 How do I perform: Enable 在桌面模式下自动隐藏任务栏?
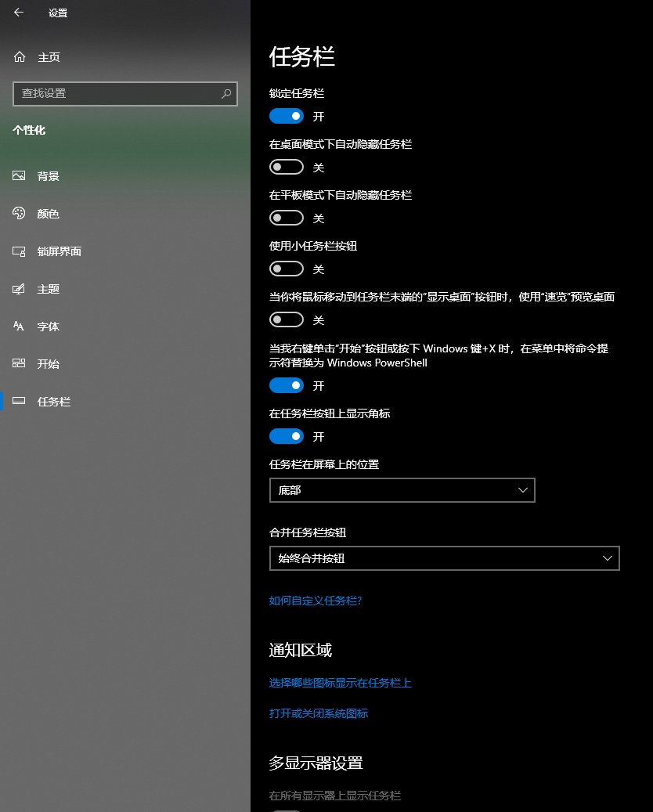tap(286, 167)
